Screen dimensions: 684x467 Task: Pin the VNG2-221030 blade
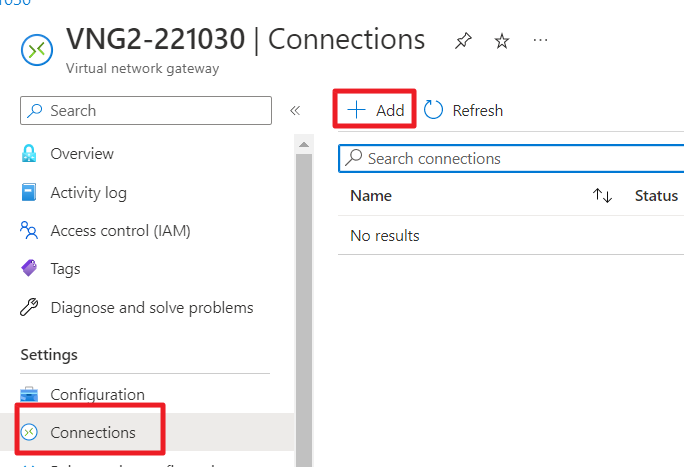463,41
